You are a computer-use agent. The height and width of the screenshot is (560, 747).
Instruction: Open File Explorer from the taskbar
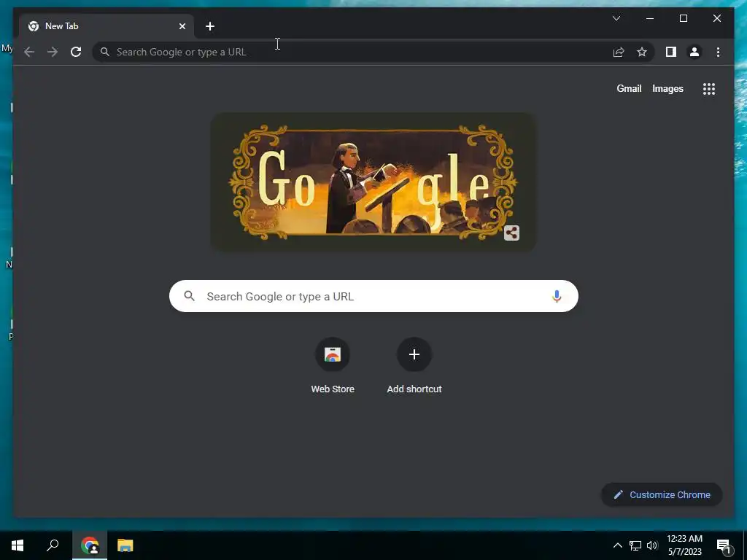point(125,545)
